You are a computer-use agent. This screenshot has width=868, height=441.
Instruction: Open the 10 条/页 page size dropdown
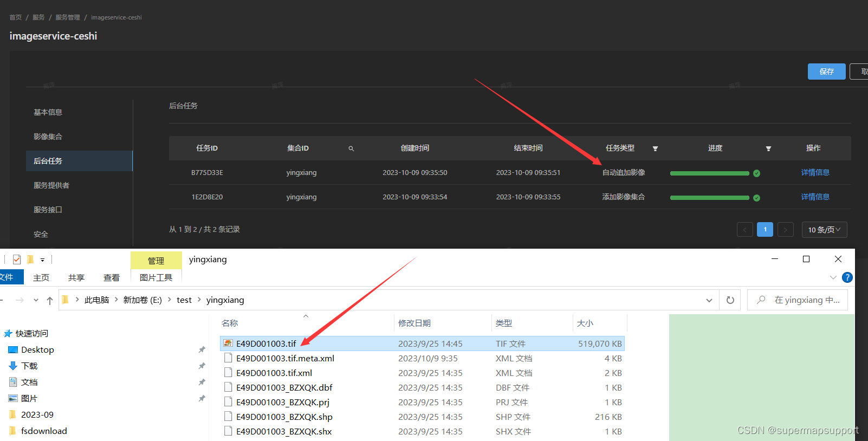pyautogui.click(x=825, y=230)
